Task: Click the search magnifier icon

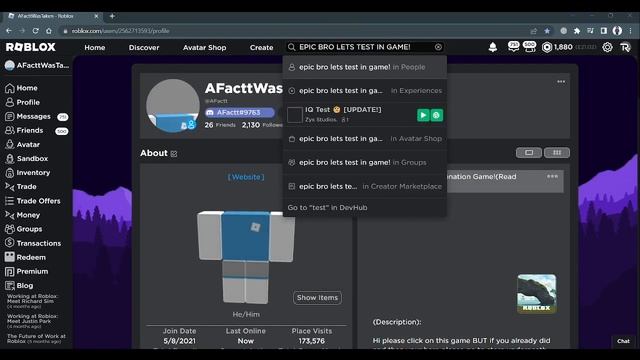Action: point(291,47)
